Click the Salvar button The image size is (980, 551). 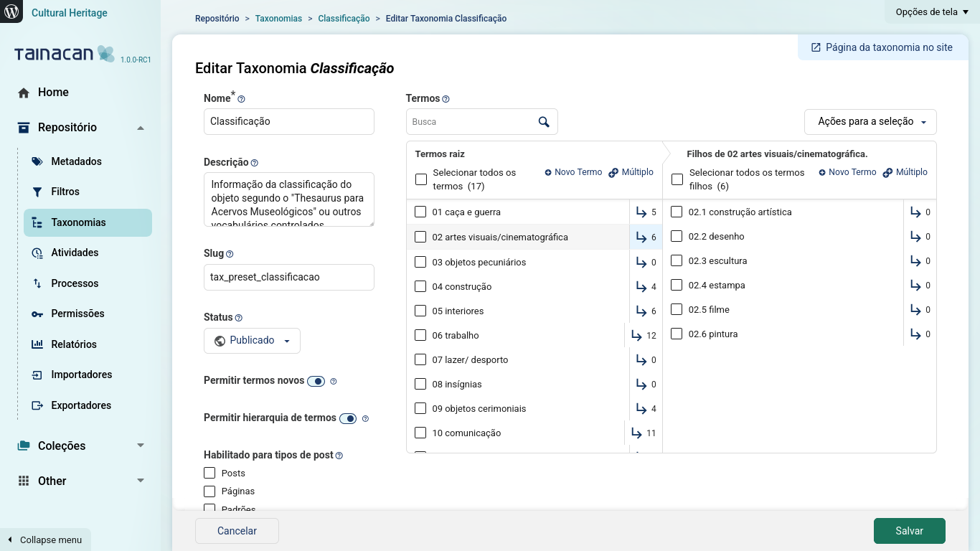pos(909,531)
